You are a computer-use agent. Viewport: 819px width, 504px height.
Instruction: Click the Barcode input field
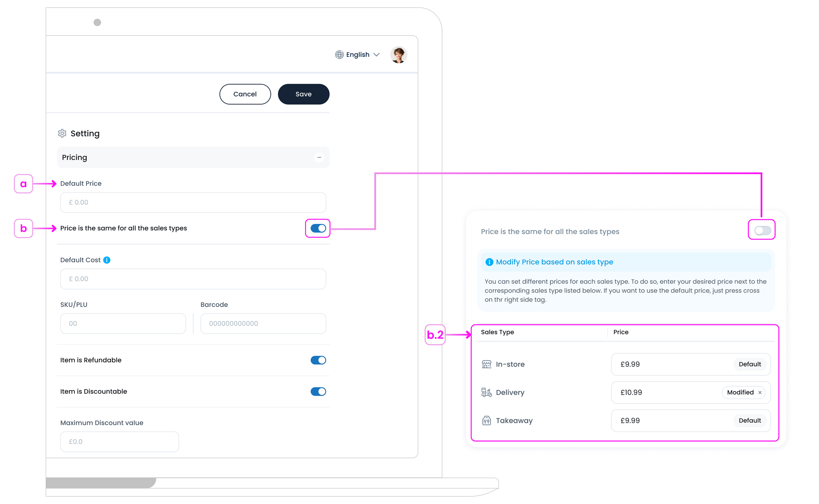pos(263,323)
